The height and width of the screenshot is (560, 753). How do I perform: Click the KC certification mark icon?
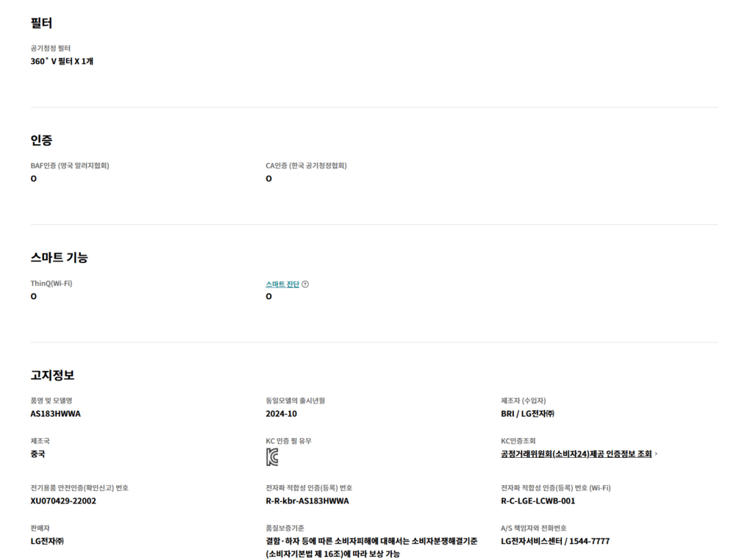tap(272, 457)
